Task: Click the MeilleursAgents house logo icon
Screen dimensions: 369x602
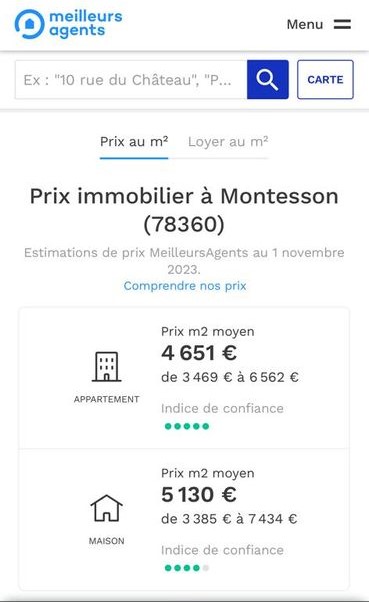Action: click(x=30, y=24)
